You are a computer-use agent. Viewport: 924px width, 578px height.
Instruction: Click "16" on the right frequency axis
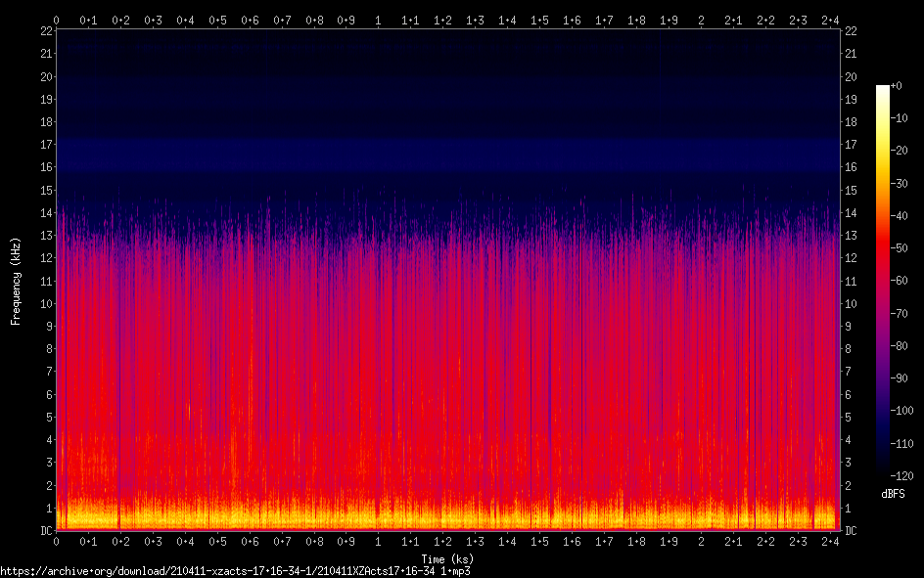point(851,167)
